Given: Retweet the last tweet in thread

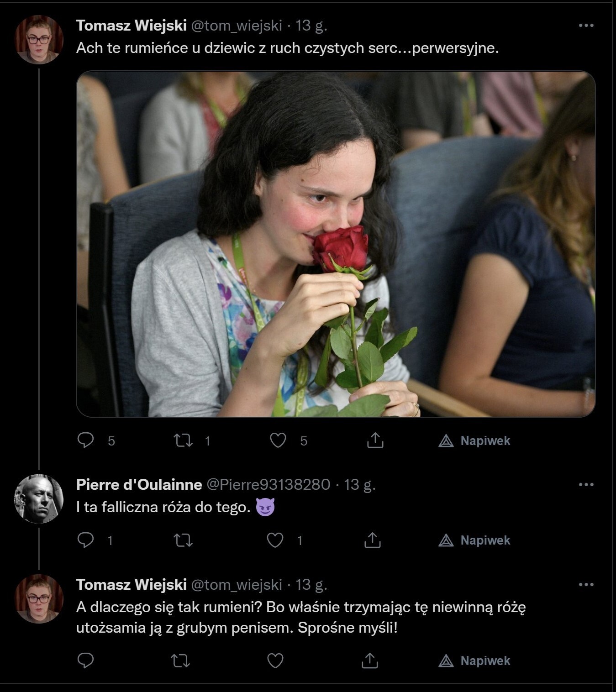Looking at the screenshot, I should click(180, 661).
